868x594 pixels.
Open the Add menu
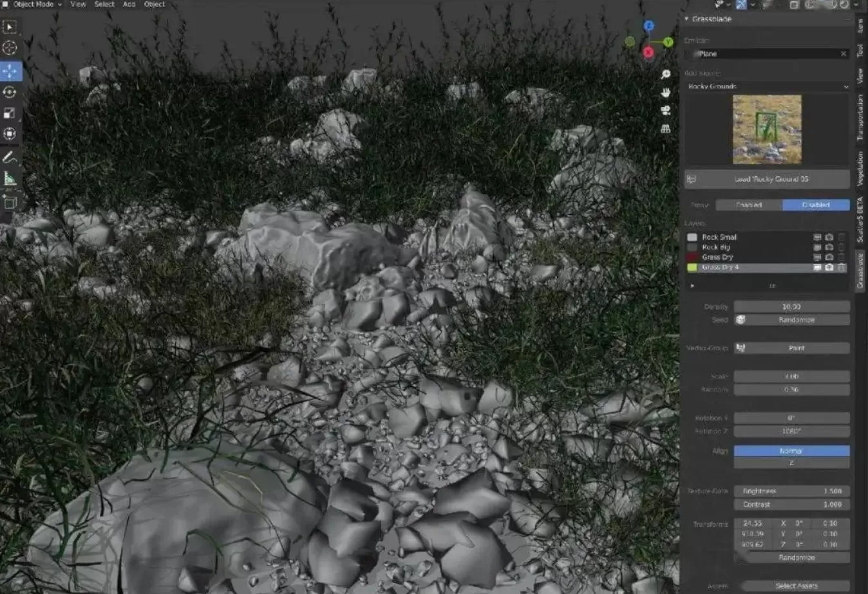pos(129,5)
